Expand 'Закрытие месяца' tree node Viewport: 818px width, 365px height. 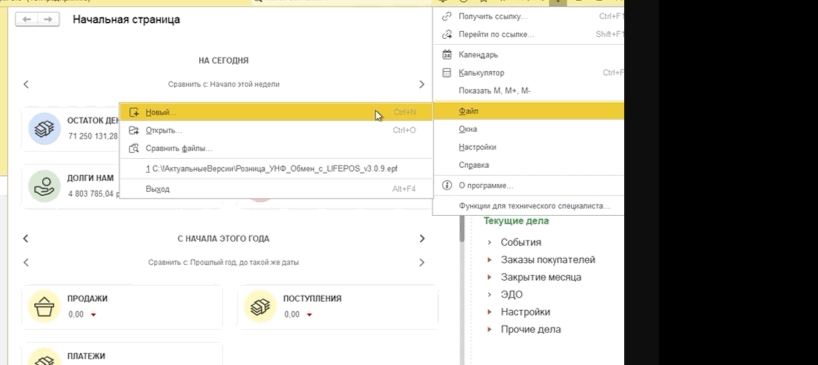489,277
